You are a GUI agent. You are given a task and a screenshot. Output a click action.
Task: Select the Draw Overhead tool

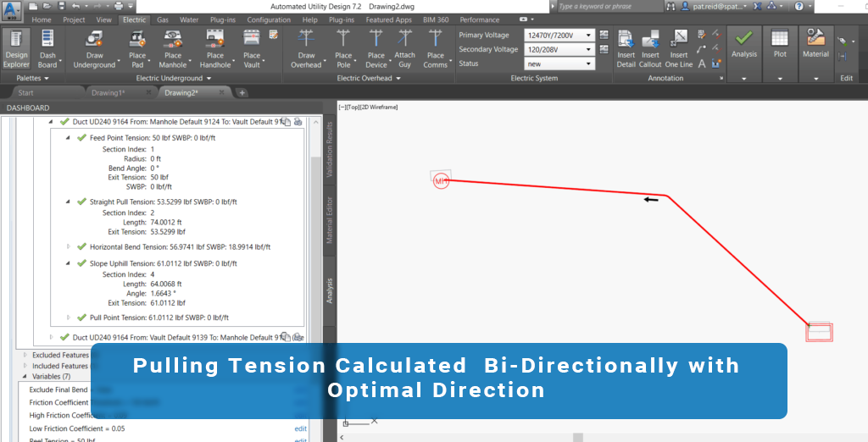tap(306, 49)
